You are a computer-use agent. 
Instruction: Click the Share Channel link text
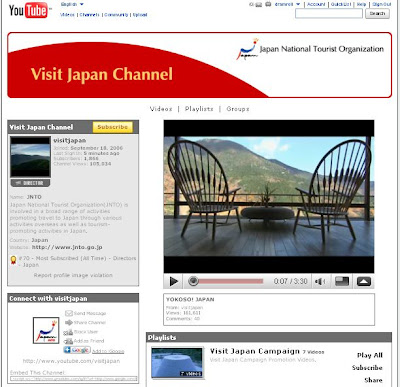click(x=90, y=323)
